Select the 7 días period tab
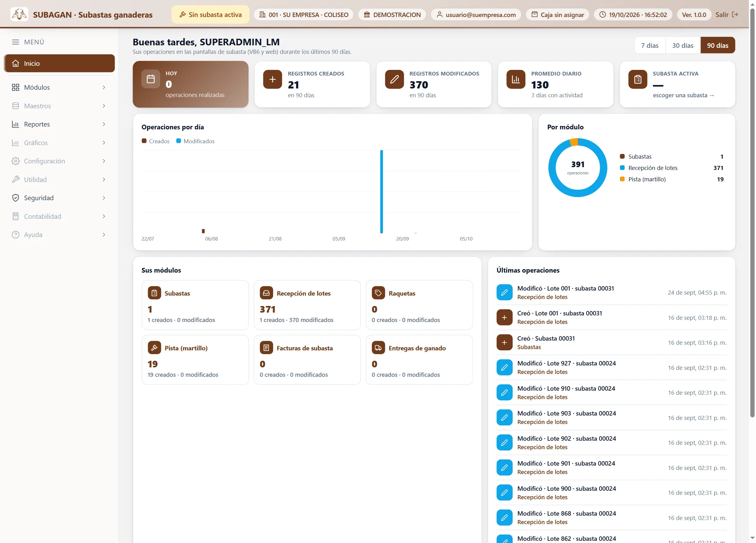Viewport: 756px width, 543px height. coord(650,45)
